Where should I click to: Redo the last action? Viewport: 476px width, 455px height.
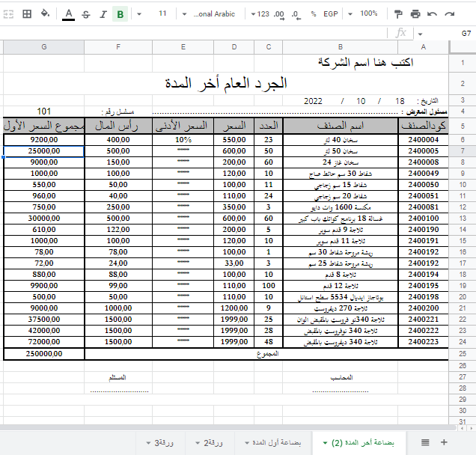pos(450,13)
